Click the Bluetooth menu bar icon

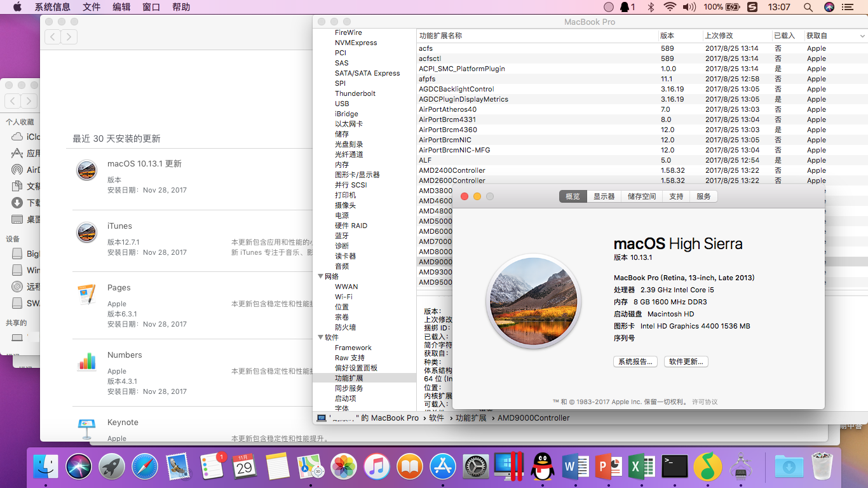[x=651, y=7]
